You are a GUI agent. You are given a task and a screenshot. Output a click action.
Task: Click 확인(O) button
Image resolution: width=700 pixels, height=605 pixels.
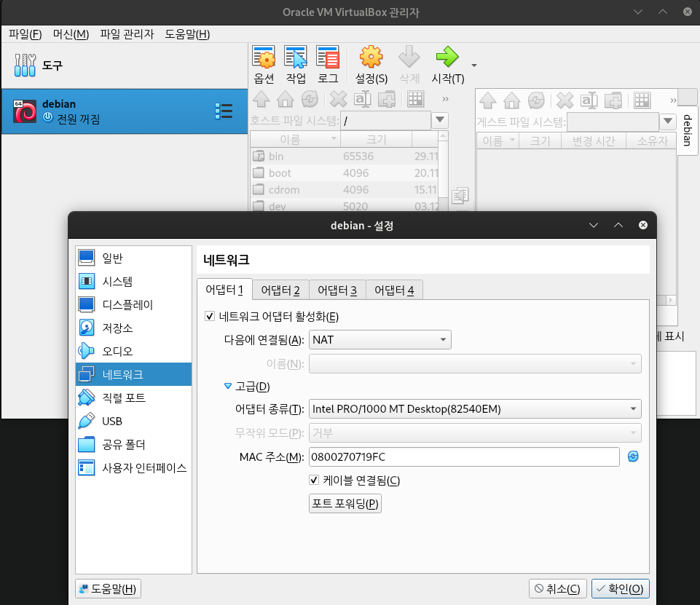pyautogui.click(x=620, y=588)
